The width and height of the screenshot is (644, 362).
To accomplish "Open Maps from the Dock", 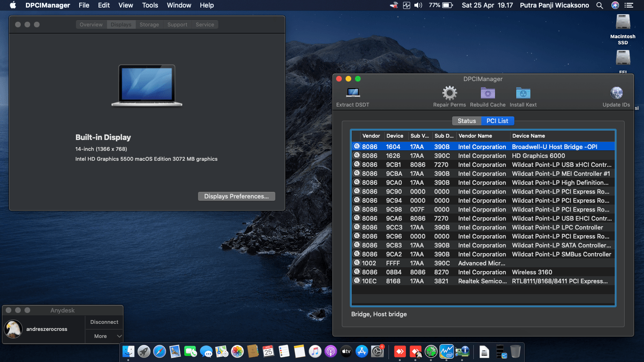I will coord(222,351).
